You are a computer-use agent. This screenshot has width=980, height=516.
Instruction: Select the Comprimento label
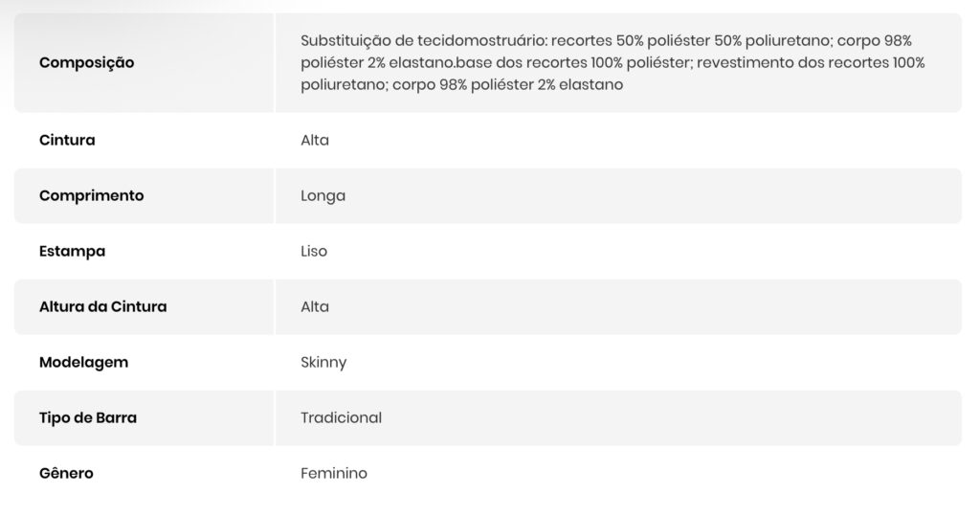click(92, 195)
